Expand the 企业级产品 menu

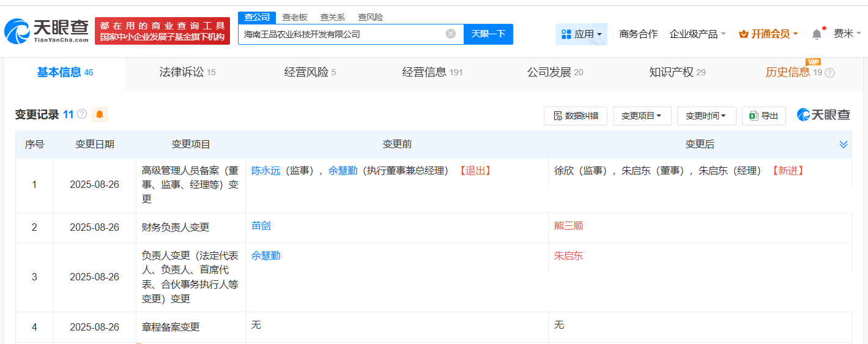[697, 34]
